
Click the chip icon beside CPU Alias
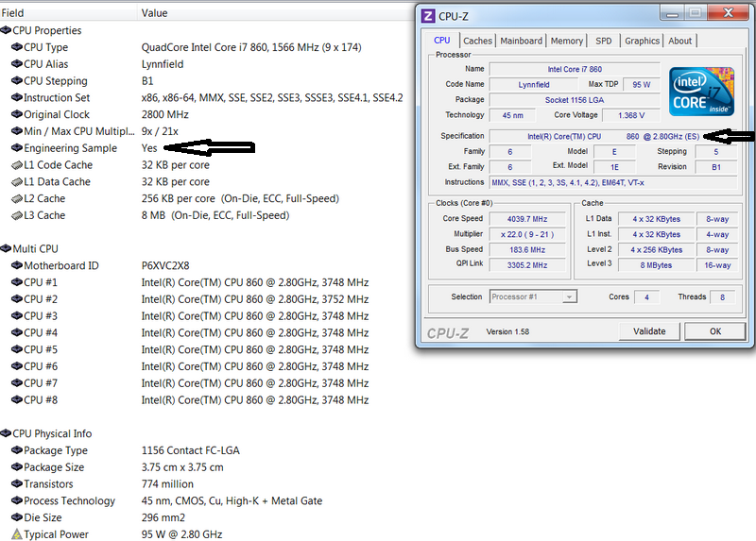(x=17, y=64)
